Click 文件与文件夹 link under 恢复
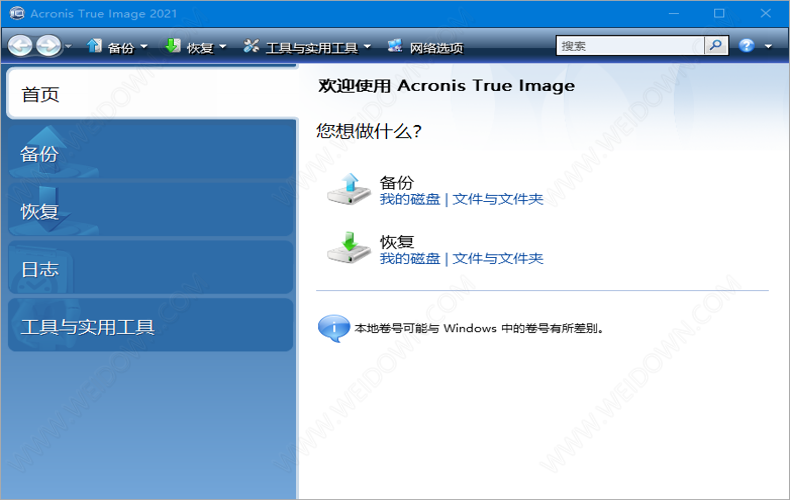This screenshot has height=500, width=790. (x=498, y=259)
